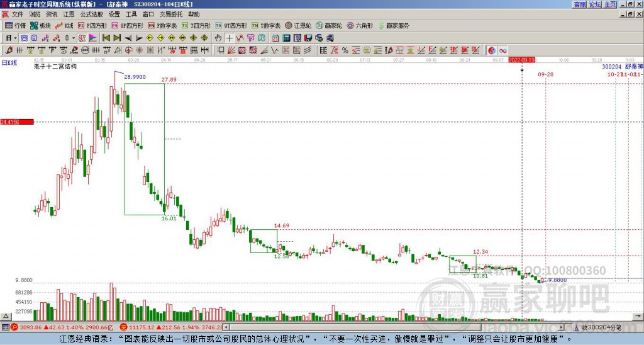Click the volume panel collapse triangle
The width and height of the screenshot is (644, 345).
point(6,316)
